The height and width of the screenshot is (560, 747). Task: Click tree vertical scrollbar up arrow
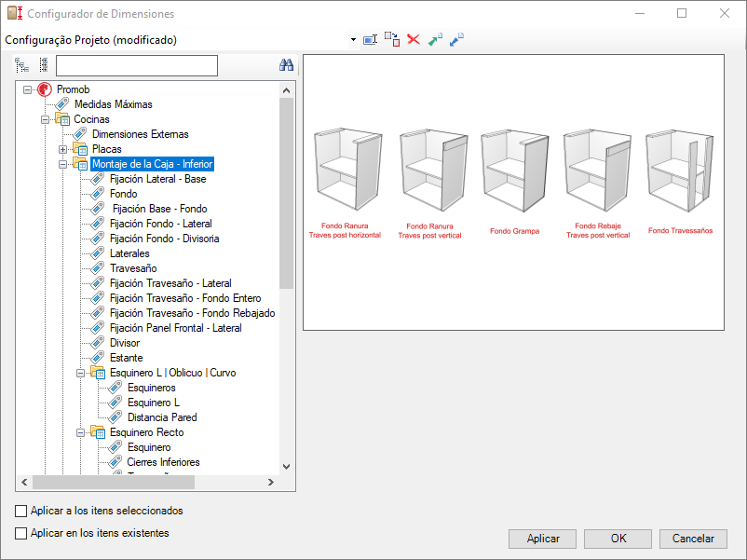click(x=286, y=90)
